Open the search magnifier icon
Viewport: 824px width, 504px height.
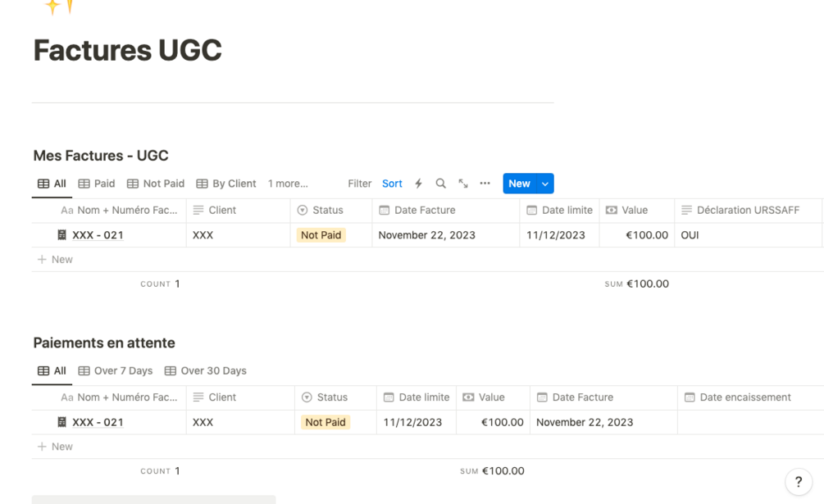pyautogui.click(x=441, y=184)
